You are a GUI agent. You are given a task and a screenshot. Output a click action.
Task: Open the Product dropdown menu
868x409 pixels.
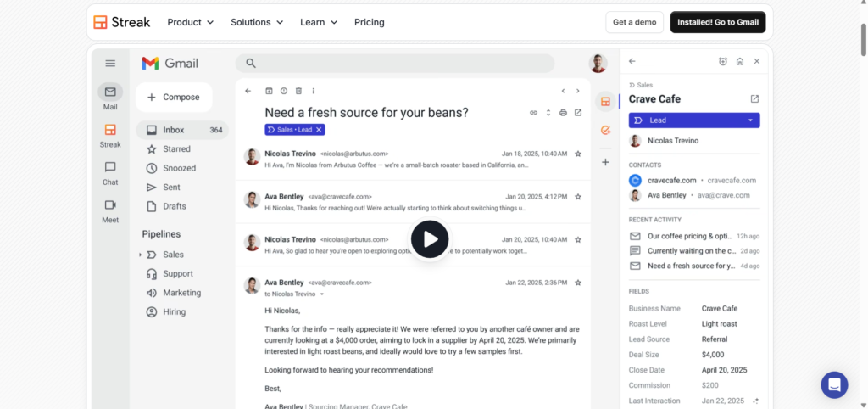point(191,22)
